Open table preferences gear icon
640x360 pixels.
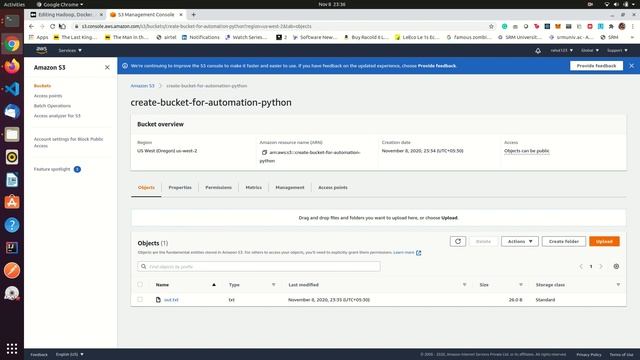click(616, 266)
